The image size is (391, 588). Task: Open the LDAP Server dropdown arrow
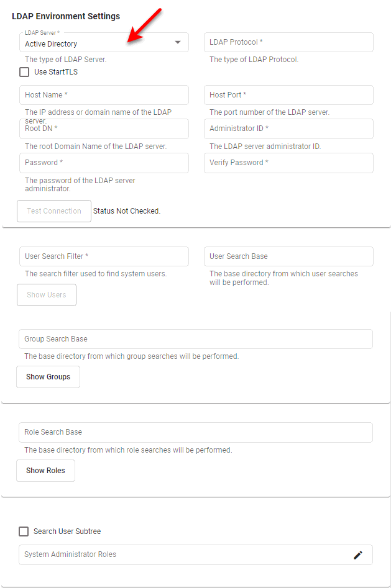pyautogui.click(x=179, y=42)
